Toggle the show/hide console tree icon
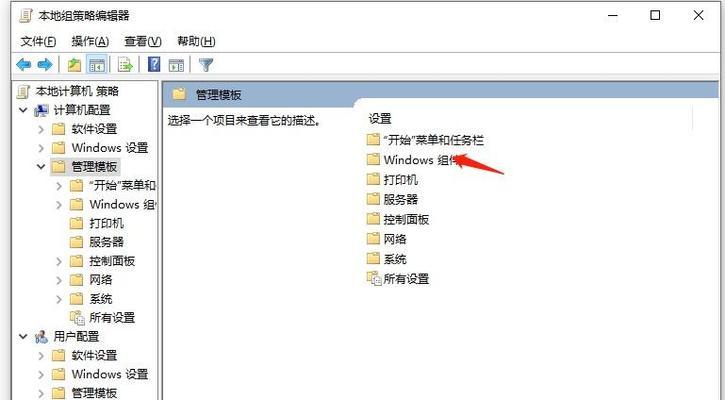This screenshot has height=400, width=725. pyautogui.click(x=97, y=65)
